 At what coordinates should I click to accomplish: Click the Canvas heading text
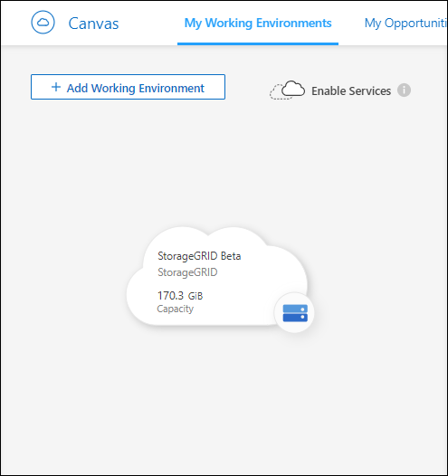click(x=93, y=24)
